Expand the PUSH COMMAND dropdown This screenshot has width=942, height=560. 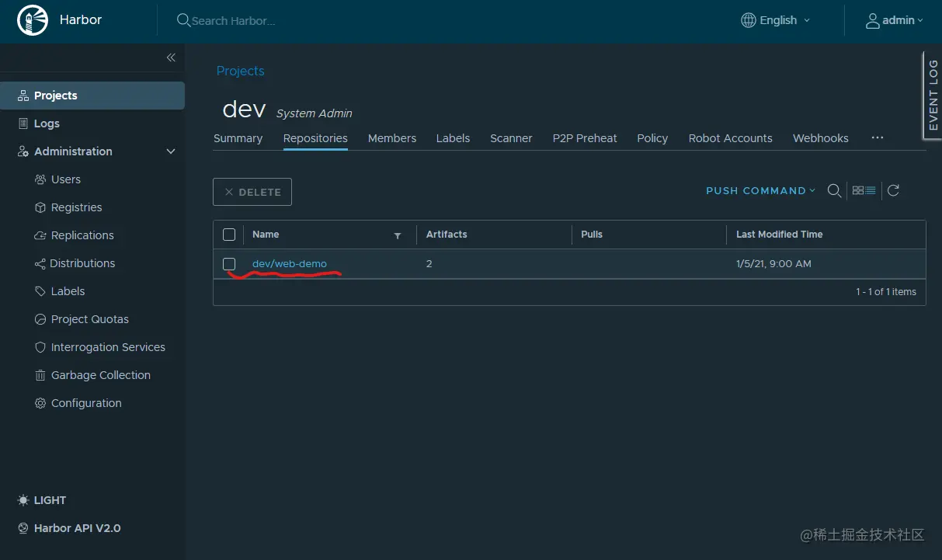click(x=761, y=190)
